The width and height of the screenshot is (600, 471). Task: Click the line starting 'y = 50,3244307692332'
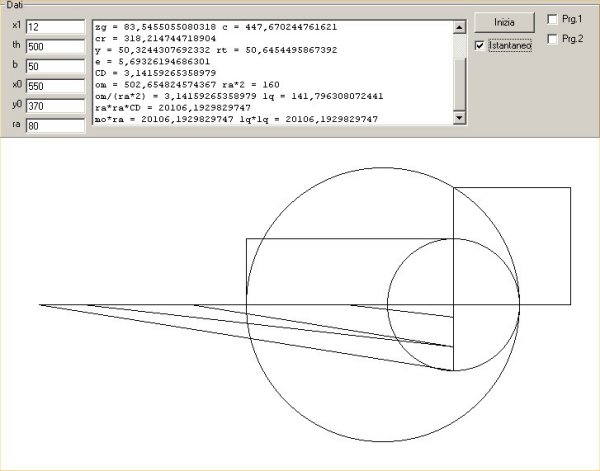click(x=216, y=50)
